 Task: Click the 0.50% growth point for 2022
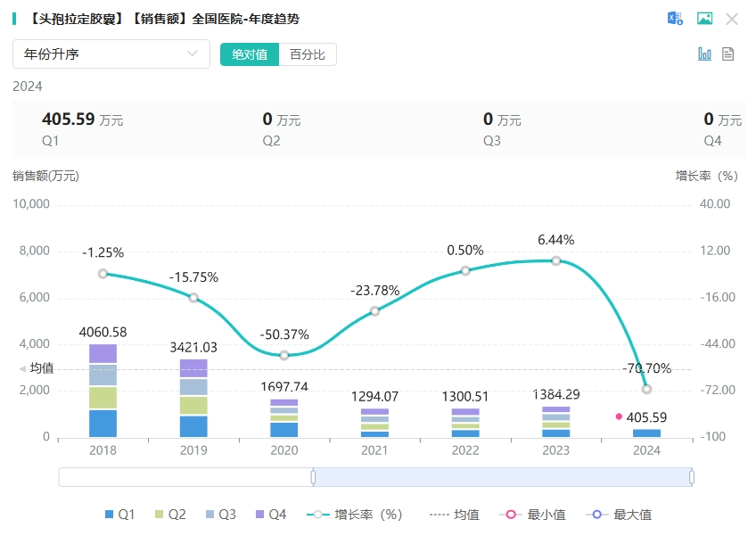[x=465, y=271]
